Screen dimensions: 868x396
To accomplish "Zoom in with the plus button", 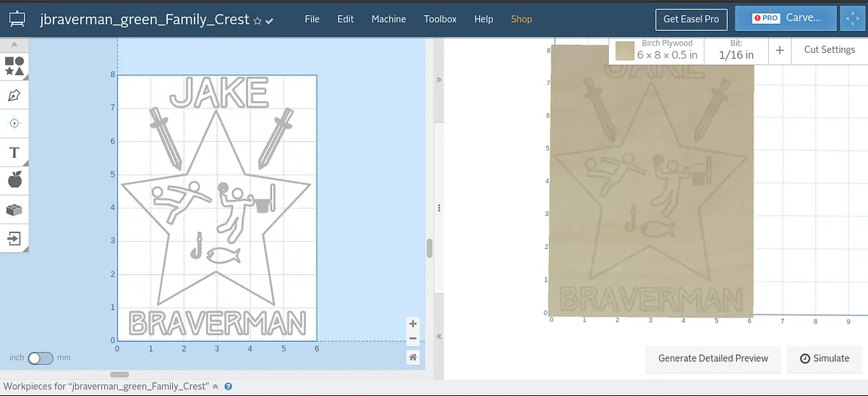I will (x=412, y=324).
